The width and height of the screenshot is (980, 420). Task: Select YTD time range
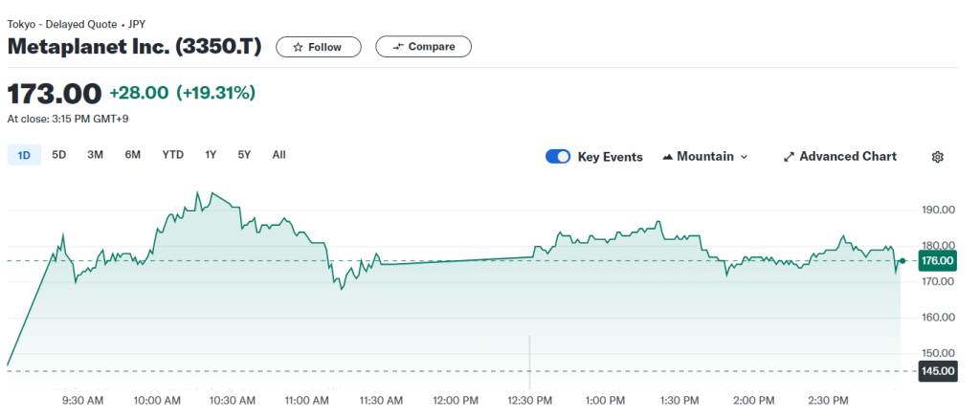click(x=172, y=155)
